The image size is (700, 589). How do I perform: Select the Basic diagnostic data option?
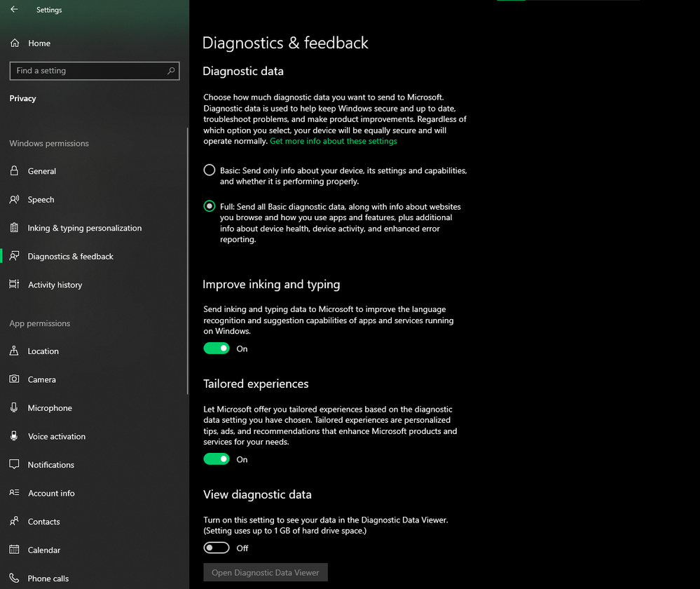click(x=209, y=170)
